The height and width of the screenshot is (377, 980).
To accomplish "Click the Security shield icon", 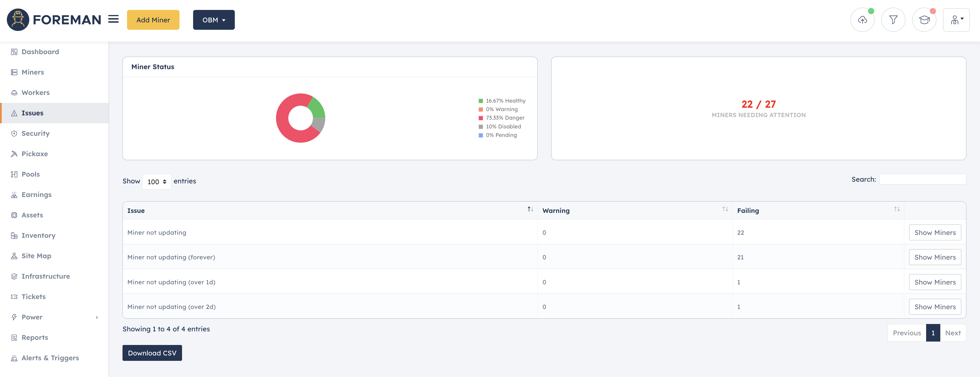I will point(14,134).
